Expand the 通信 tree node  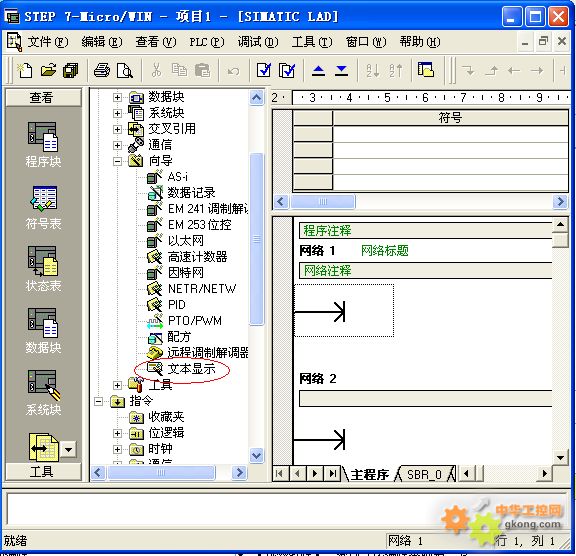[117, 145]
